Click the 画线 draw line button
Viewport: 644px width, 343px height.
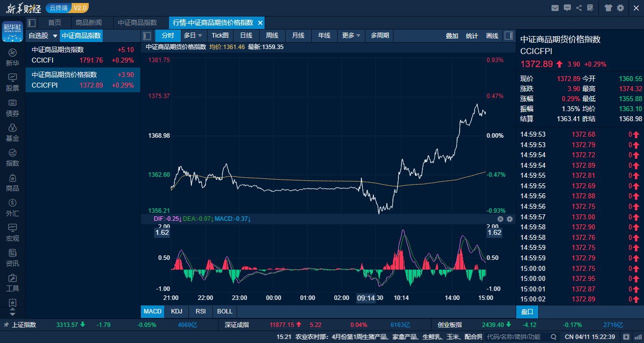point(492,36)
